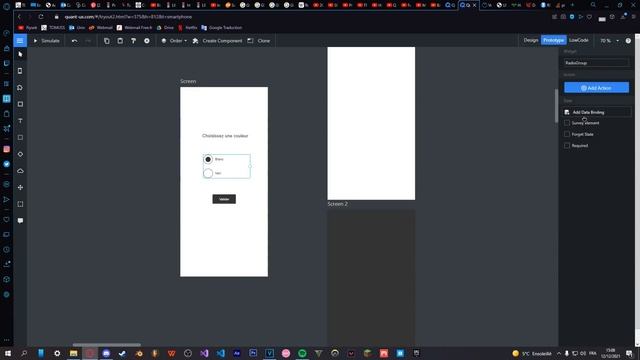The image size is (640, 360).
Task: Select the Noir radio button on canvas
Action: 208,173
